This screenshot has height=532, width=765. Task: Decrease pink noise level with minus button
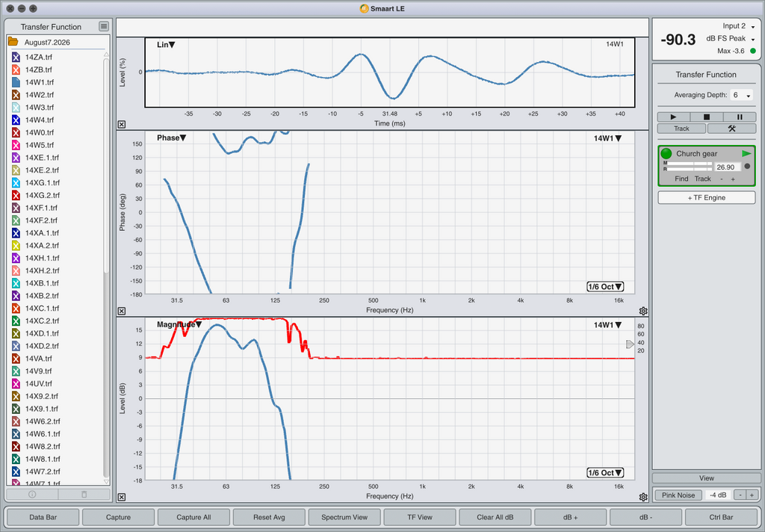(x=740, y=495)
